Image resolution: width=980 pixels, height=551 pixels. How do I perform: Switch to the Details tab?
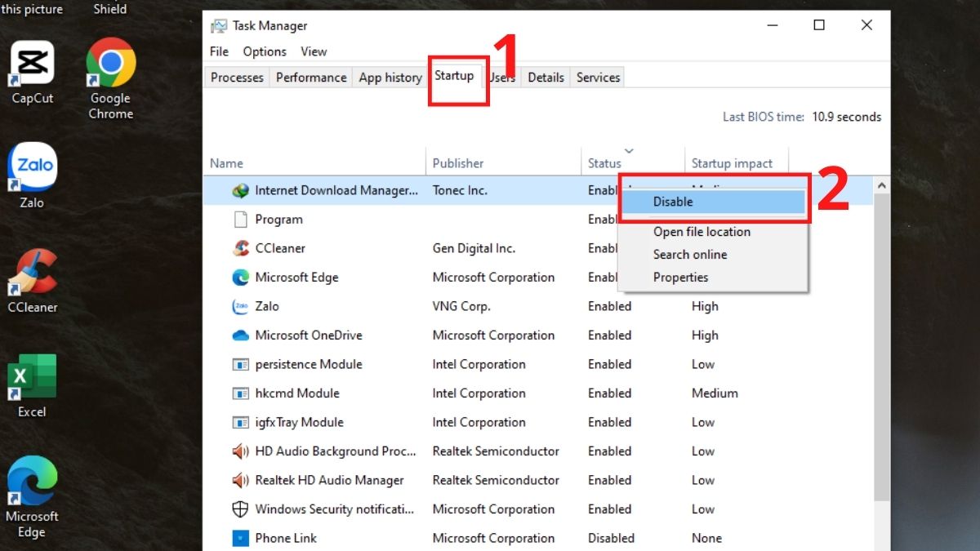pos(546,78)
